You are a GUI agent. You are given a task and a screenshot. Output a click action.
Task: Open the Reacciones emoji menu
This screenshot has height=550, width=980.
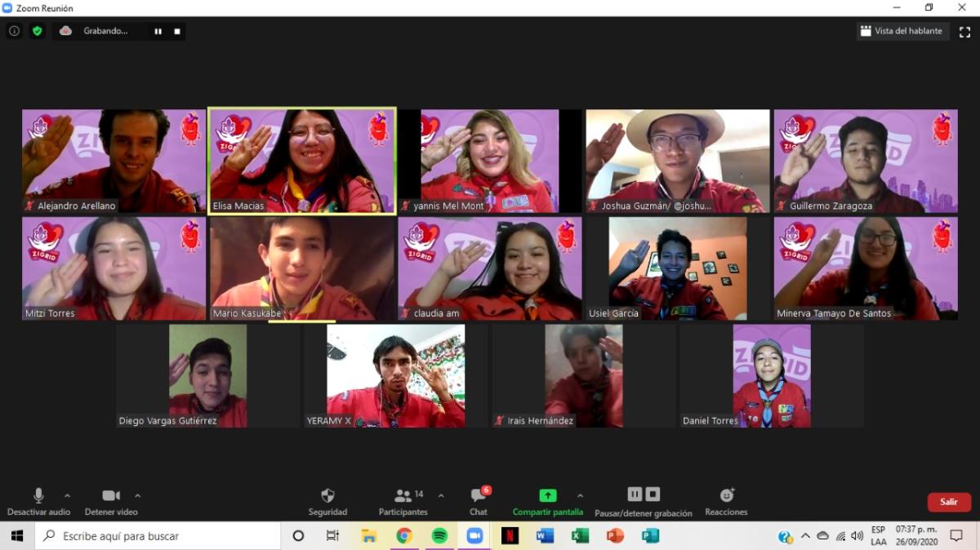click(726, 495)
